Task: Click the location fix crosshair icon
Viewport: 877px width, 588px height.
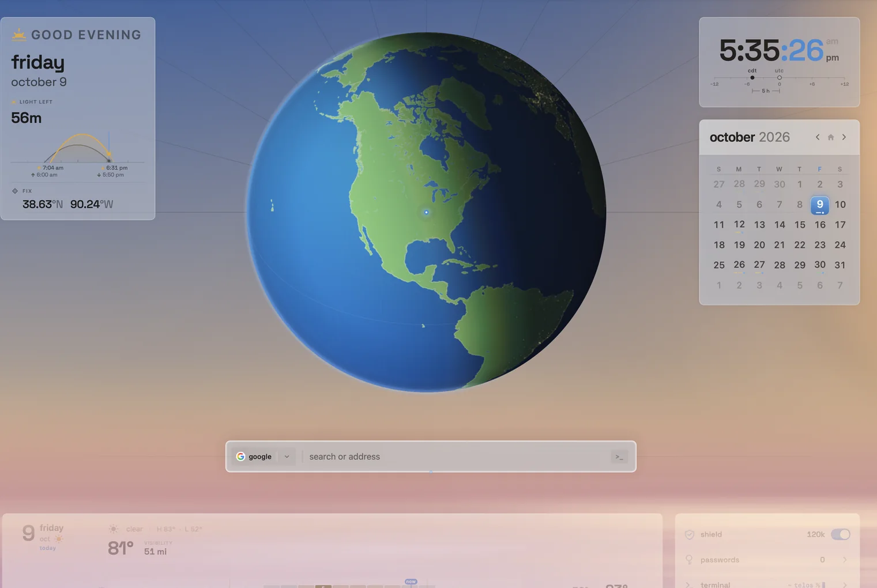Action: (15, 191)
